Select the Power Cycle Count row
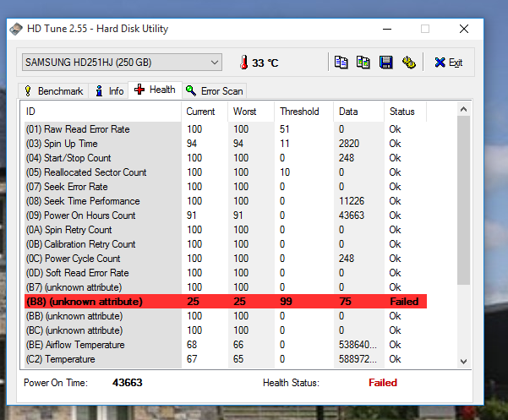Screen dimensions: 508x420 click(226, 259)
